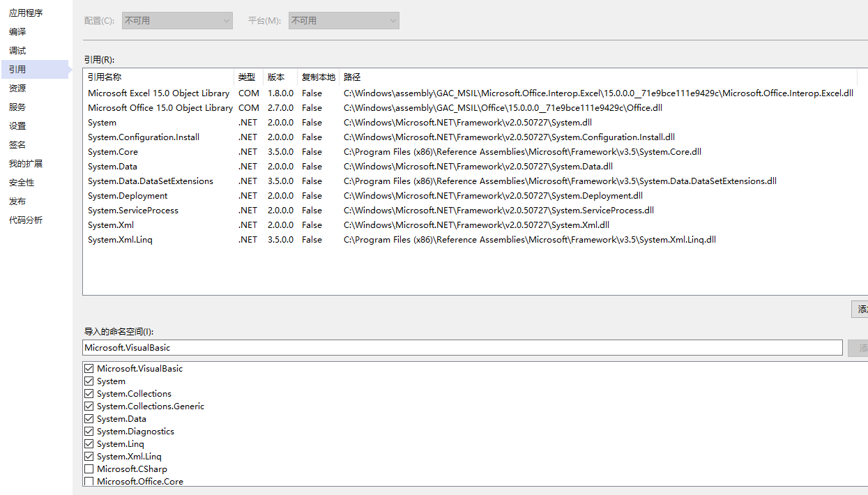Open the 服务 tab

pos(17,107)
